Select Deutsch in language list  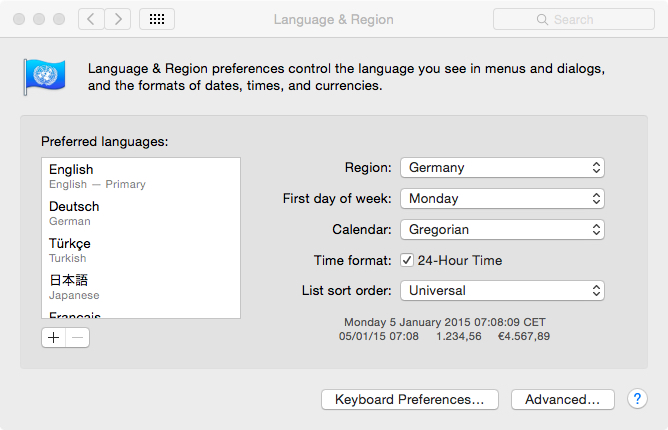pyautogui.click(x=140, y=212)
